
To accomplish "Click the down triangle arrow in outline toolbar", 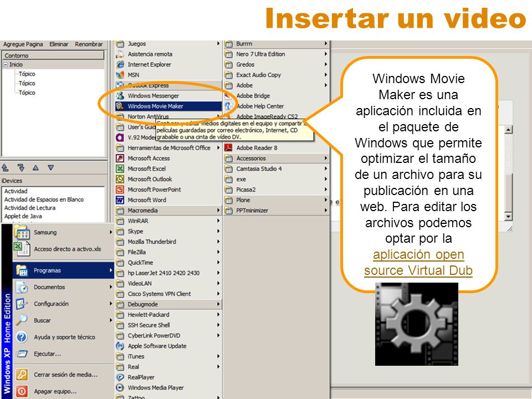I will point(51,167).
